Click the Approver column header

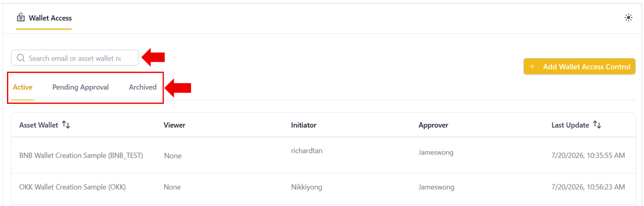[433, 125]
